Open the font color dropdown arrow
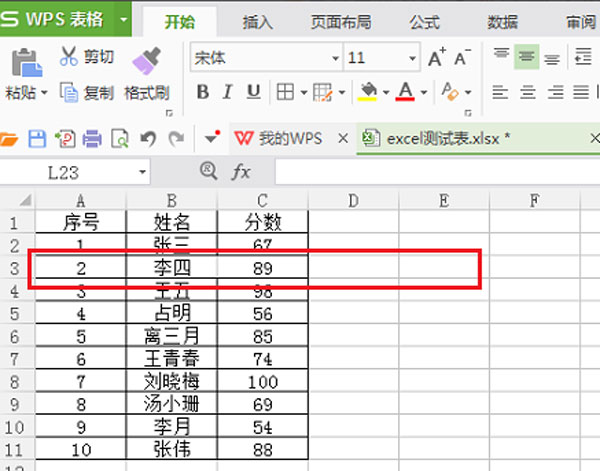The height and width of the screenshot is (471, 600). tap(424, 92)
